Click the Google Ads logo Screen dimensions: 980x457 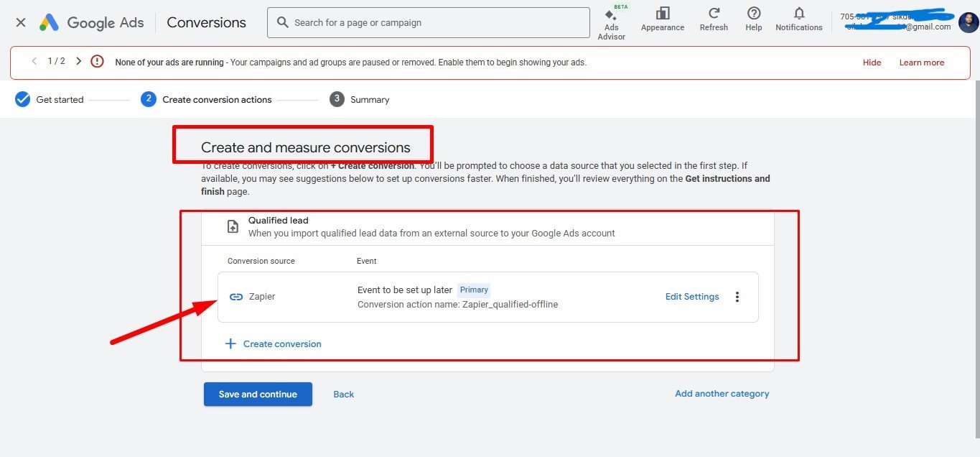pos(91,22)
